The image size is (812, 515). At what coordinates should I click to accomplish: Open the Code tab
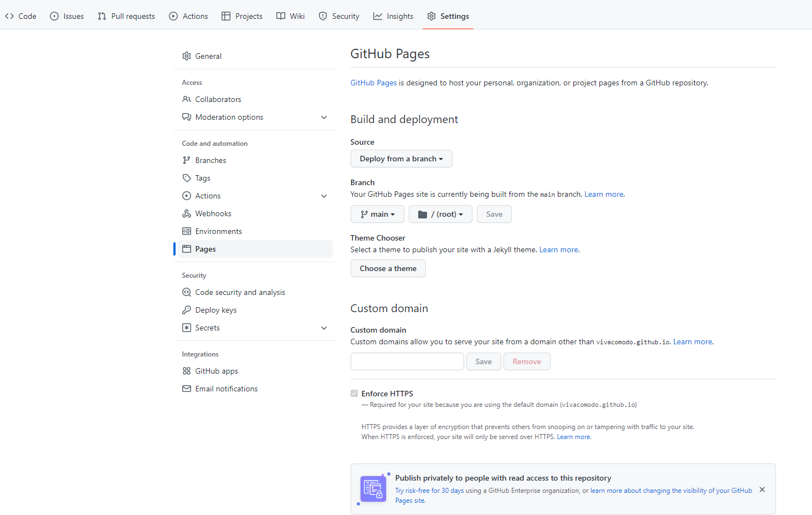coord(20,16)
